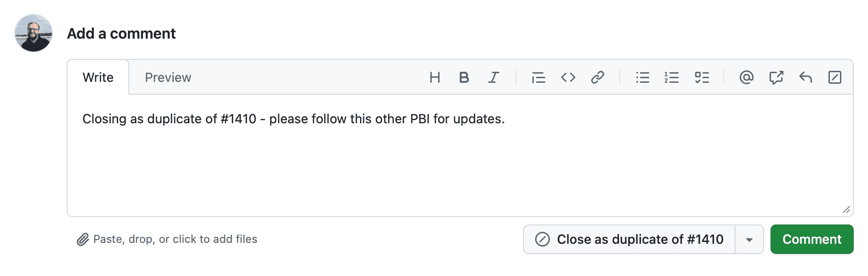Image resolution: width=868 pixels, height=276 pixels.
Task: Switch to the Preview tab
Action: tap(168, 77)
